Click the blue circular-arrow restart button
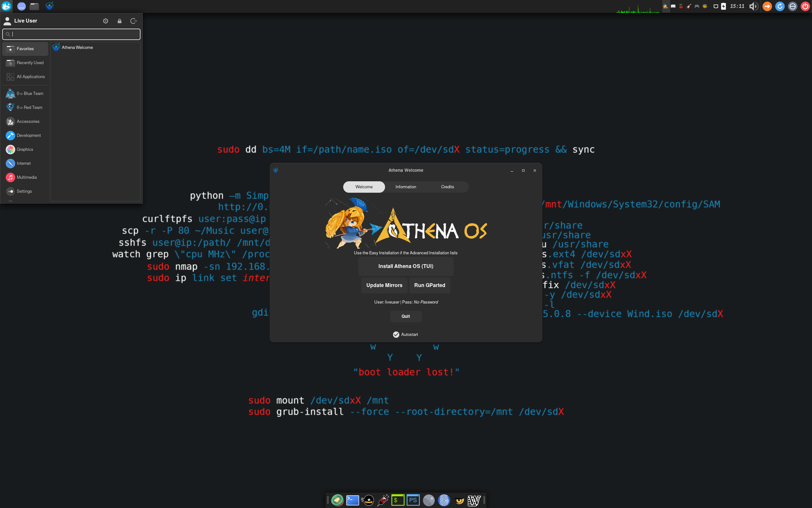 [780, 6]
